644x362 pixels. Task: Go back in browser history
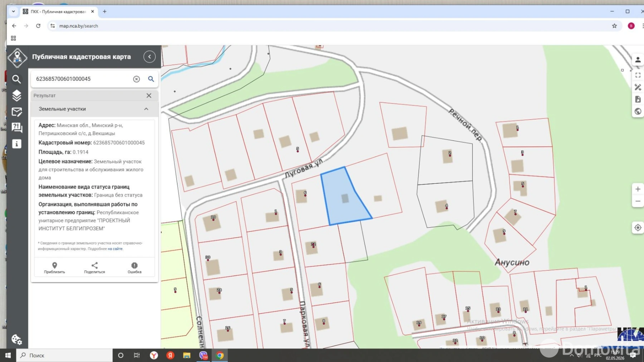[14, 26]
